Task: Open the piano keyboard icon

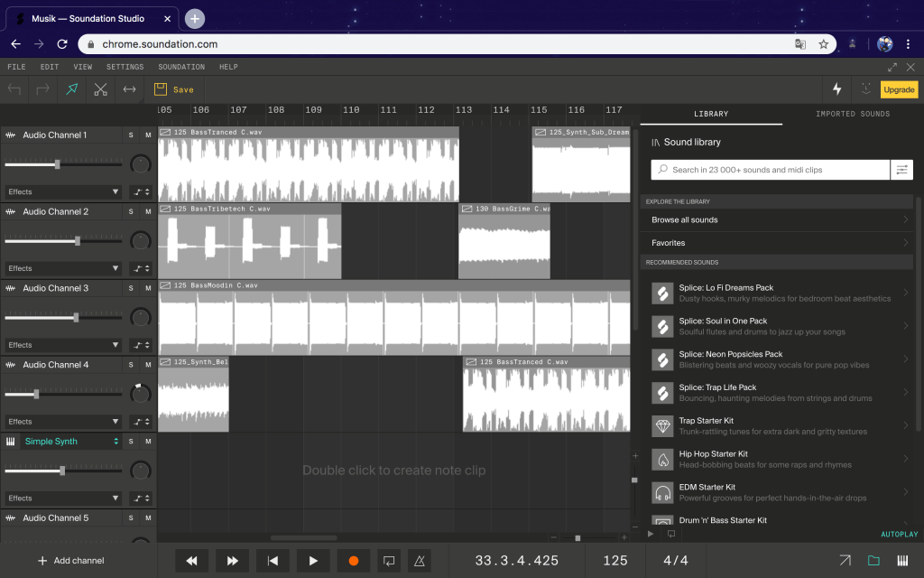Action: 902,561
